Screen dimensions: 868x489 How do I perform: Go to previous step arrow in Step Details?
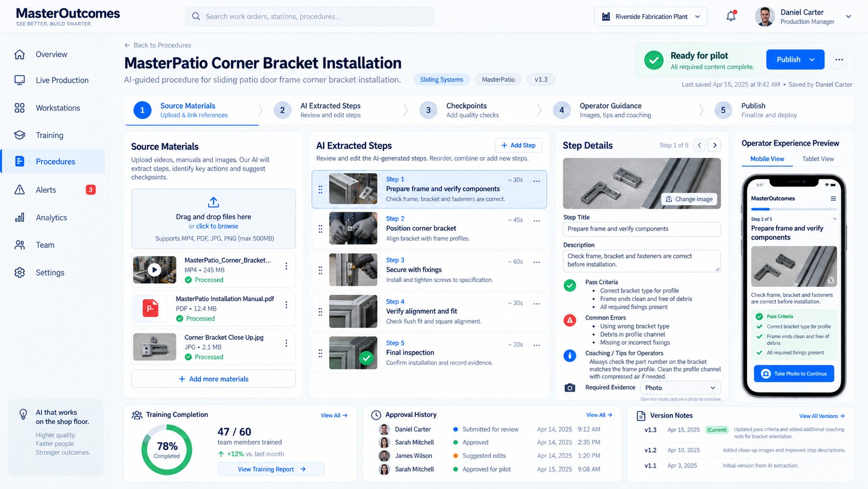(x=699, y=146)
